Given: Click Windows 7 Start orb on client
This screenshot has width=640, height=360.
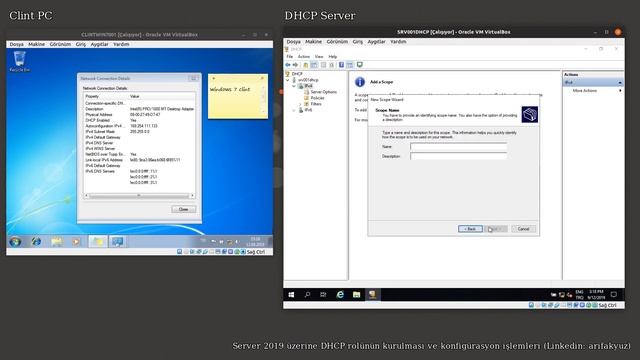Looking at the screenshot, I should tap(16, 242).
